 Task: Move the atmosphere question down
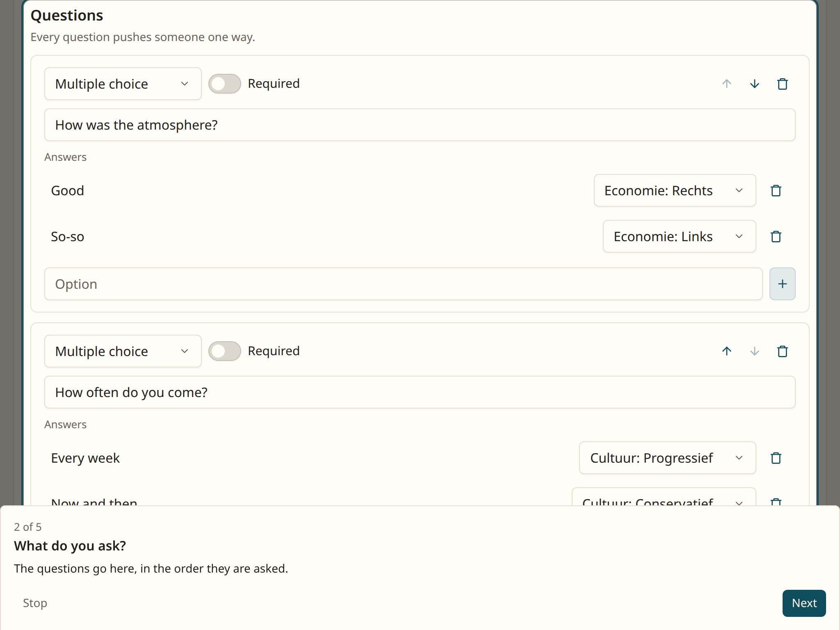[x=754, y=84]
